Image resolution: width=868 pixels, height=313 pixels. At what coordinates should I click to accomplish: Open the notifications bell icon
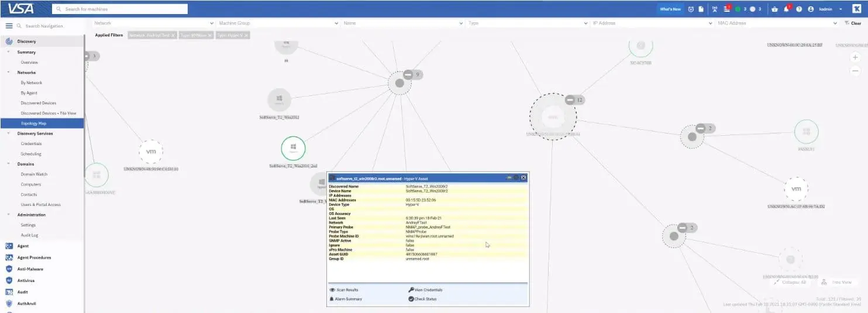click(x=787, y=9)
